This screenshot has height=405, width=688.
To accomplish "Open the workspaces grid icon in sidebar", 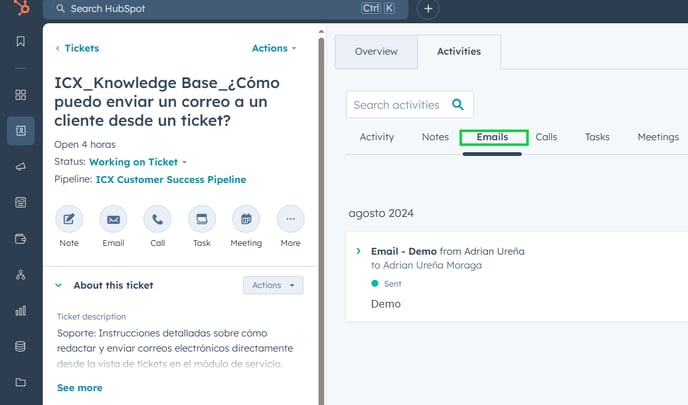I will point(21,95).
